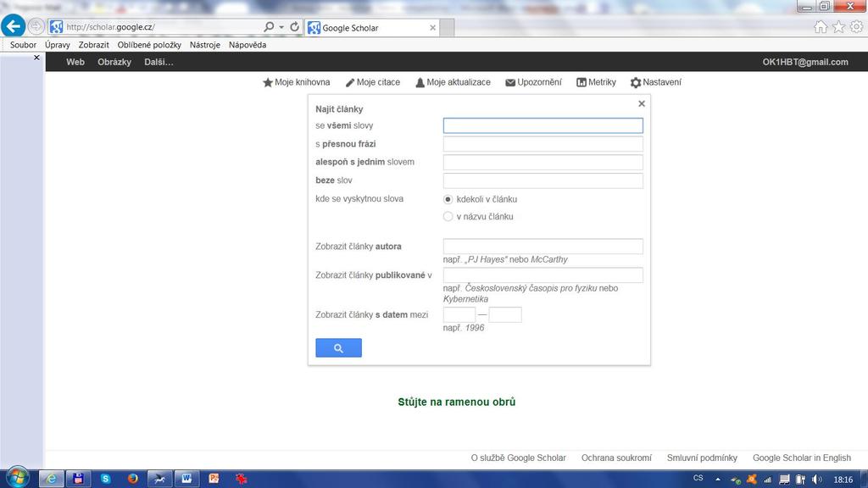Focus the end year date field
This screenshot has height=488, width=868.
click(505, 315)
